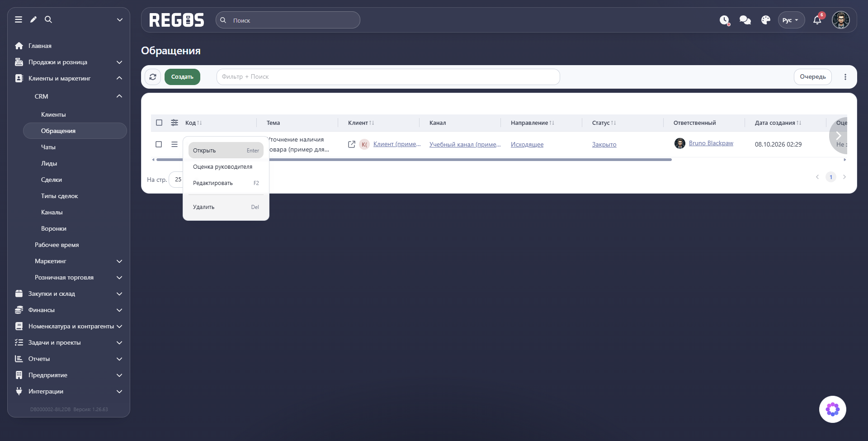Open the chat messages icon in header

pos(745,20)
